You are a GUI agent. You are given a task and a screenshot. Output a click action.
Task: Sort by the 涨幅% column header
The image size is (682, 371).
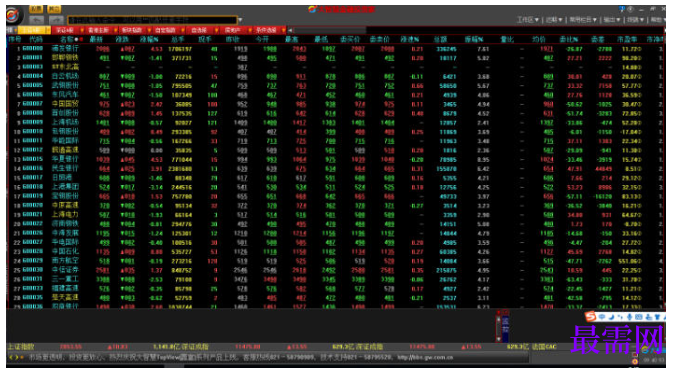click(x=149, y=40)
